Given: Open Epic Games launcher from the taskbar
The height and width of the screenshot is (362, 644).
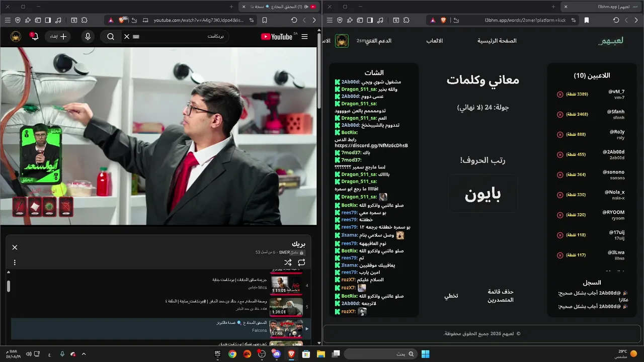Looking at the screenshot, I should coord(217,354).
